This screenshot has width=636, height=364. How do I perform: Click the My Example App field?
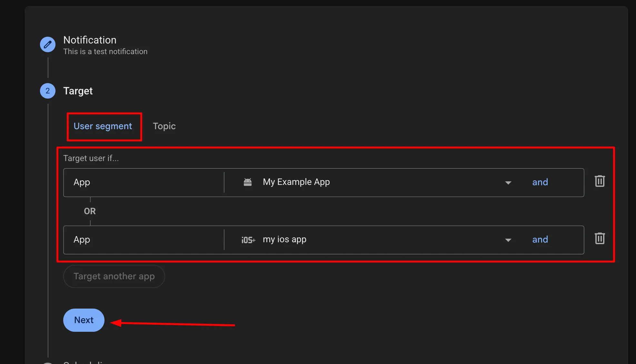[355, 182]
